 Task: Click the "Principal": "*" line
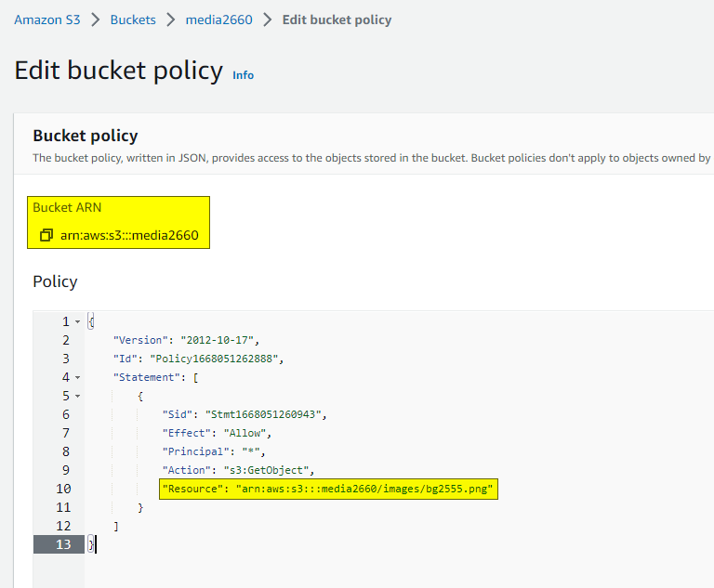coord(214,452)
